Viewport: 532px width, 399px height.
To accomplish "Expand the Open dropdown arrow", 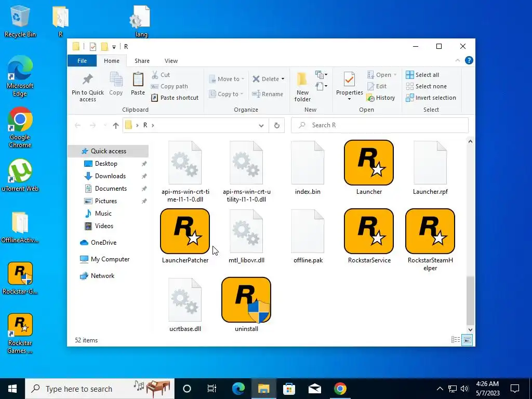I will (395, 75).
